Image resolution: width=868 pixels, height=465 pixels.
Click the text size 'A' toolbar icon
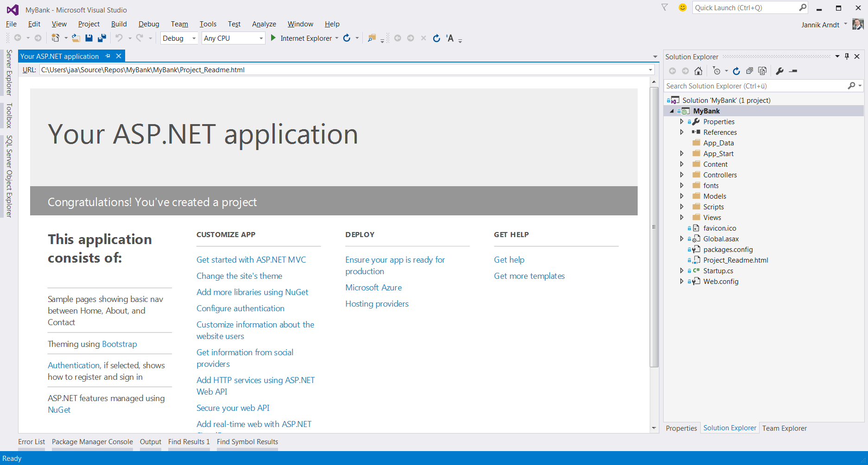coord(450,38)
